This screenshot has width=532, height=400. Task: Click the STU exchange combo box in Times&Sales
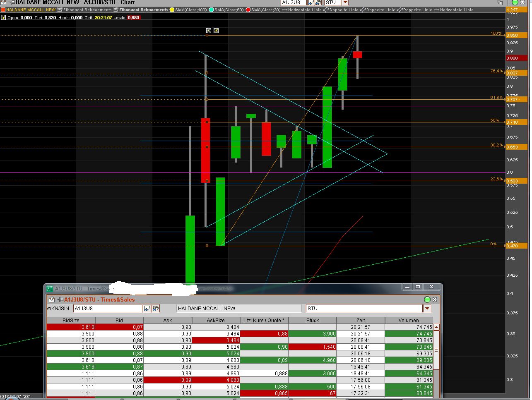tap(364, 308)
